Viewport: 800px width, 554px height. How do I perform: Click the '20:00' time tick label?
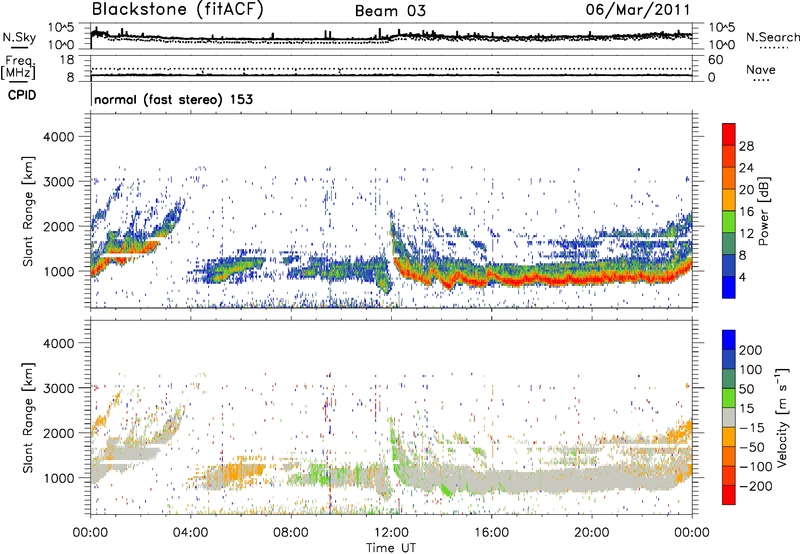point(591,533)
